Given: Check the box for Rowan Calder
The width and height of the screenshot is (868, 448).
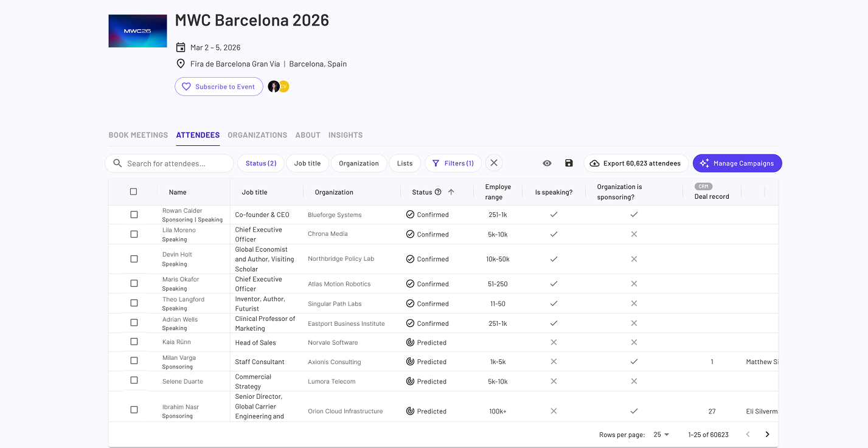Looking at the screenshot, I should (x=134, y=215).
